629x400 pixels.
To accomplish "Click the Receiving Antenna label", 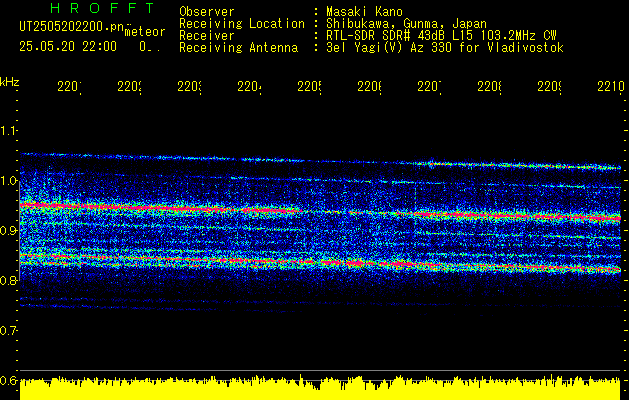I will [x=239, y=48].
